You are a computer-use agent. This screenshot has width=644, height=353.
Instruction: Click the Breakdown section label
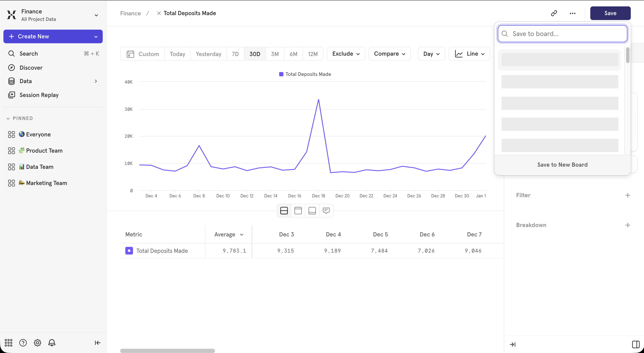[x=531, y=225]
